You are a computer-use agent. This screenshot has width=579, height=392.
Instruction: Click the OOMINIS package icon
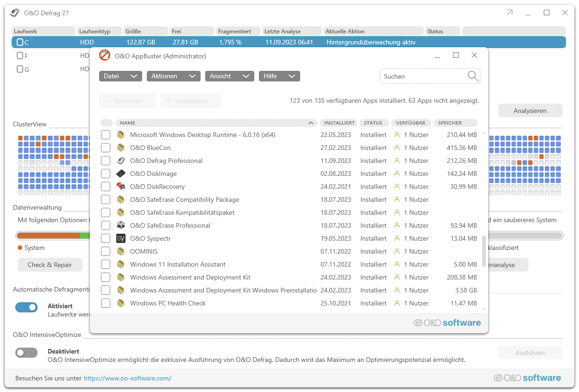coord(121,251)
